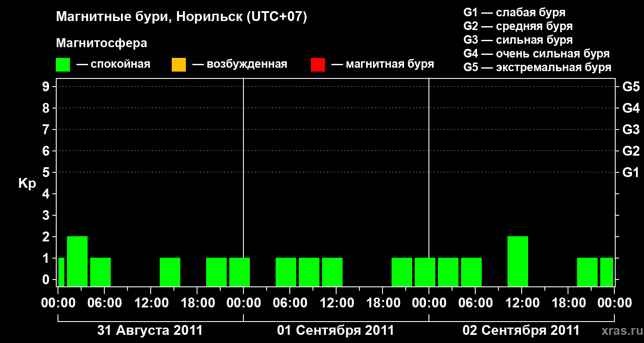Click the final bar ending the 02 Сентября day
Viewport: 644px width, 343px height.
607,272
